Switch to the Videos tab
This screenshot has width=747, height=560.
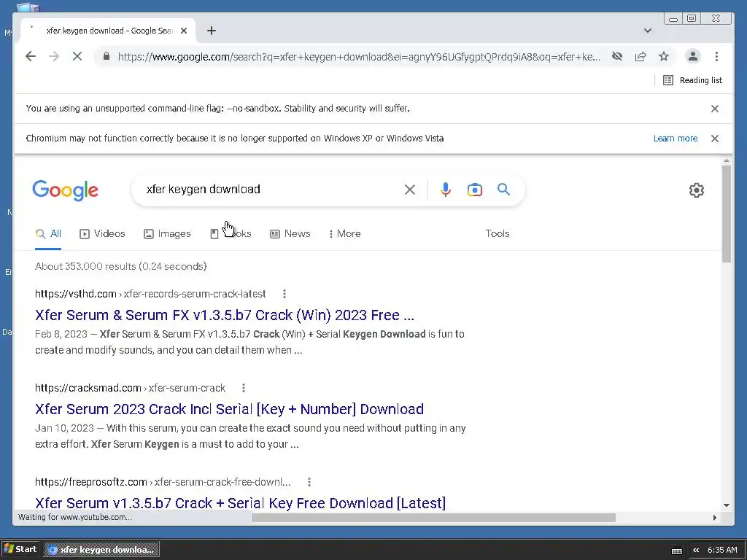tap(102, 234)
